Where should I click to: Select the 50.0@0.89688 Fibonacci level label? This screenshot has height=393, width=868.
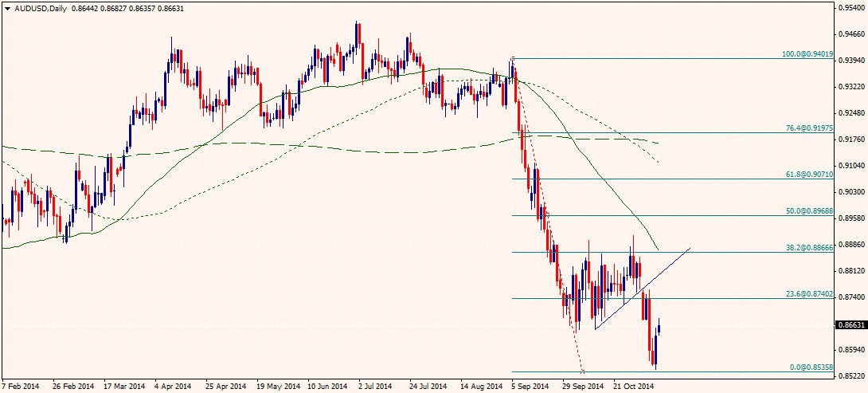tap(806, 211)
